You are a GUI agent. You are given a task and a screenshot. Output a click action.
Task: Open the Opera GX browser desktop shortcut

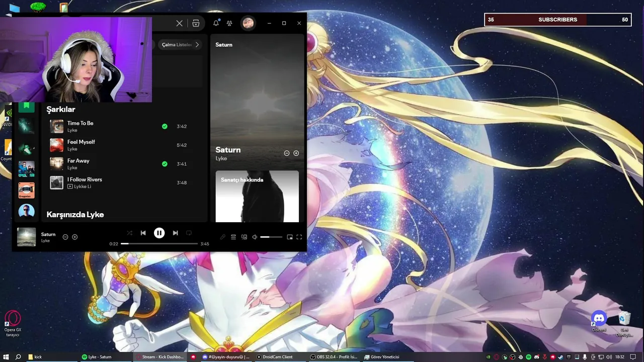[x=13, y=324]
